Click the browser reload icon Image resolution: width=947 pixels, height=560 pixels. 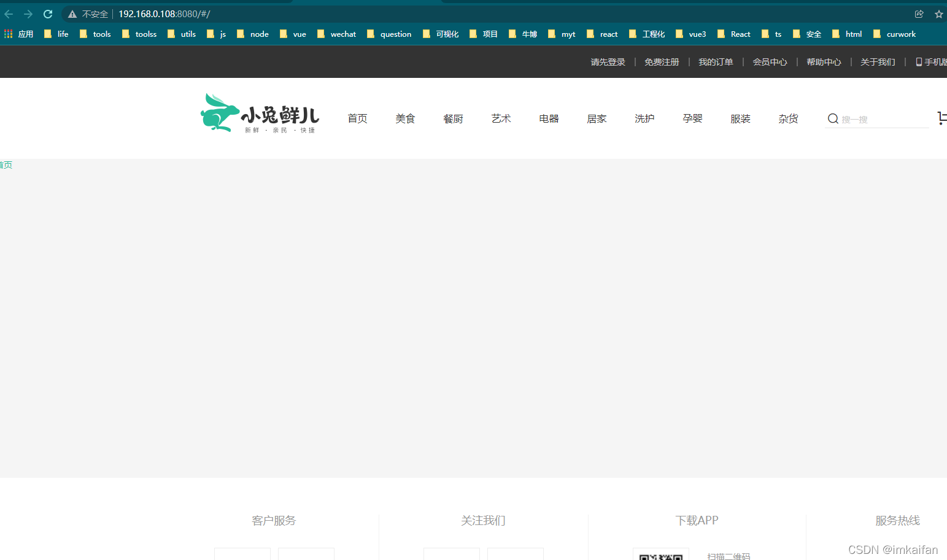click(47, 13)
